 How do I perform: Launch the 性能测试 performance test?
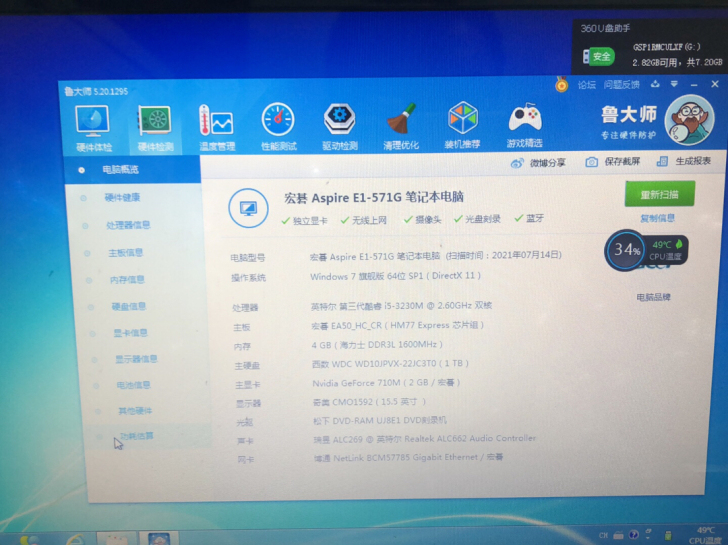pyautogui.click(x=279, y=127)
